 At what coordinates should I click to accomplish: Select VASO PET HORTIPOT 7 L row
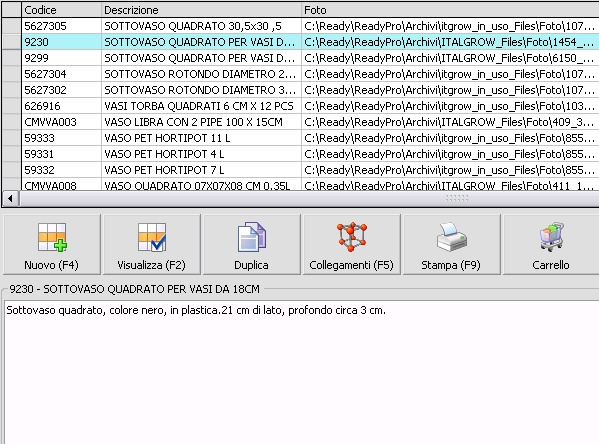click(310, 170)
